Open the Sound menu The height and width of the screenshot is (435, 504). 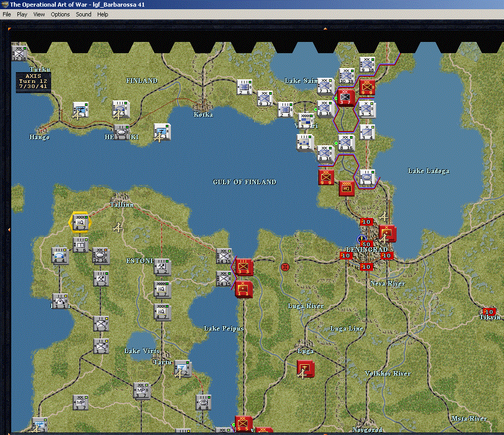[x=83, y=14]
